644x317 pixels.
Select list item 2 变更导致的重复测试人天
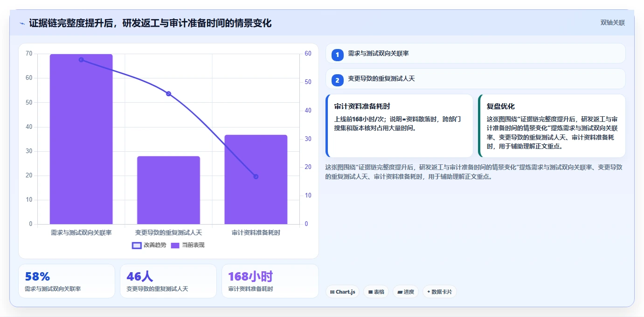point(476,79)
